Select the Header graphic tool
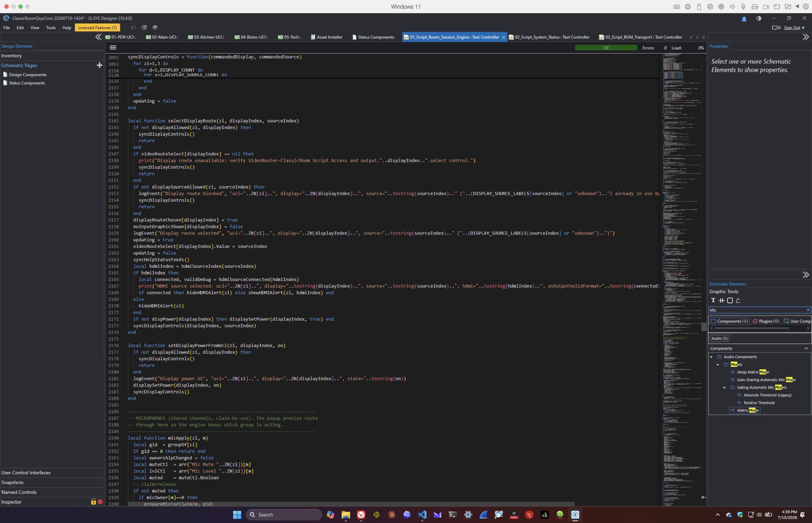The height and width of the screenshot is (523, 812). 721,300
